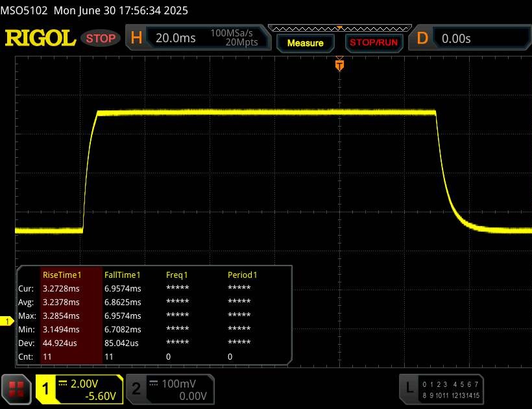Click RiseTime1 max value 3.2854ms
This screenshot has height=409, width=532.
61,316
